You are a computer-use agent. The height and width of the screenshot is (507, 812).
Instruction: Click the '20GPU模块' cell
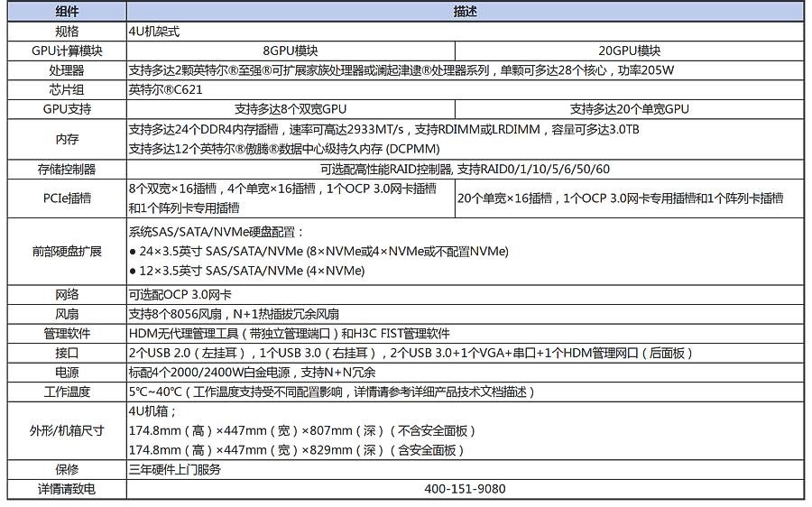click(x=629, y=51)
